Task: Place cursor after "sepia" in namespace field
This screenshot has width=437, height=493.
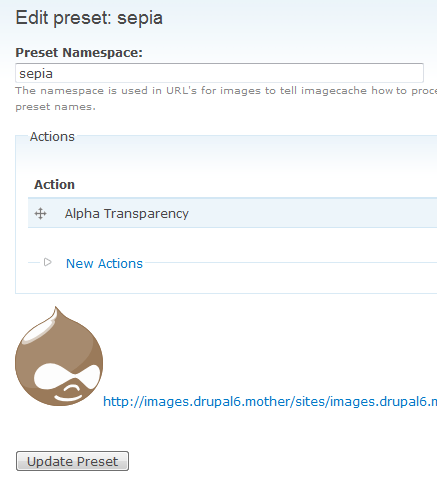Action: click(54, 73)
